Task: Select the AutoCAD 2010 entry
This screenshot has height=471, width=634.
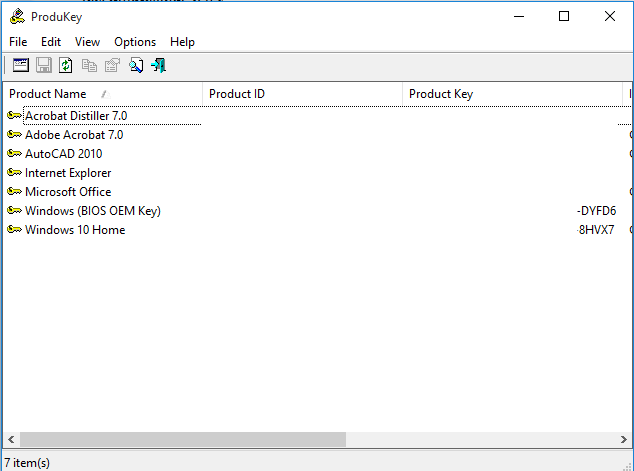Action: (x=64, y=154)
